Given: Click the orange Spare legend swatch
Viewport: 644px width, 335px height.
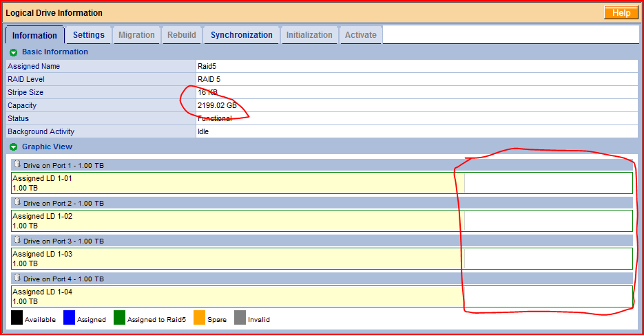Looking at the screenshot, I should [x=199, y=318].
